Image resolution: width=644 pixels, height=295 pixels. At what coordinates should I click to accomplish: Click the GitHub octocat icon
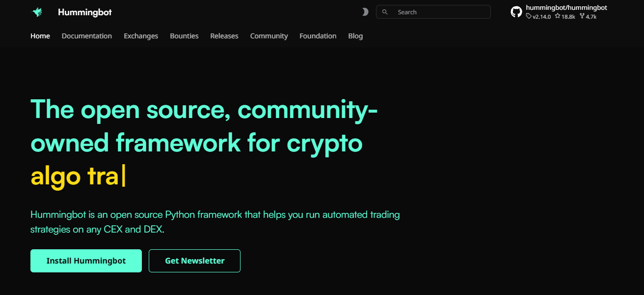pyautogui.click(x=516, y=12)
